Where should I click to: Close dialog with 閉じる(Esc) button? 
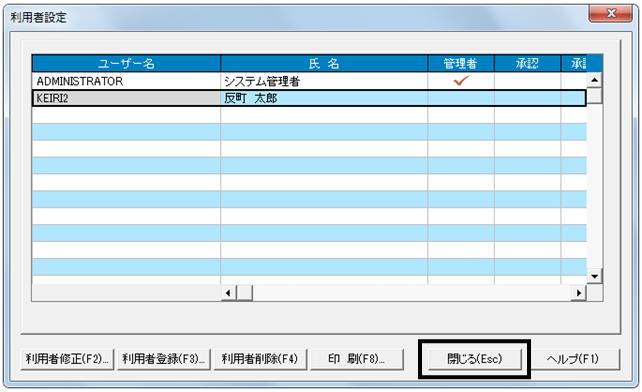coord(475,359)
